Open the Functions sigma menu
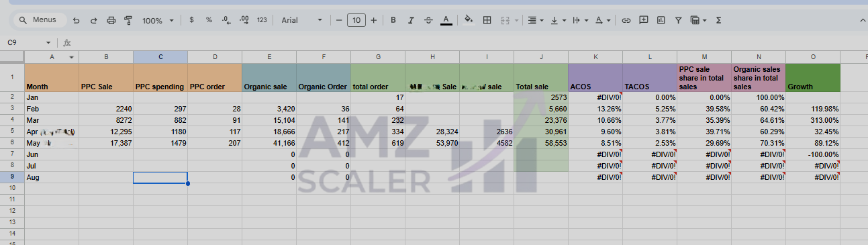This screenshot has height=245, width=868. click(x=719, y=20)
